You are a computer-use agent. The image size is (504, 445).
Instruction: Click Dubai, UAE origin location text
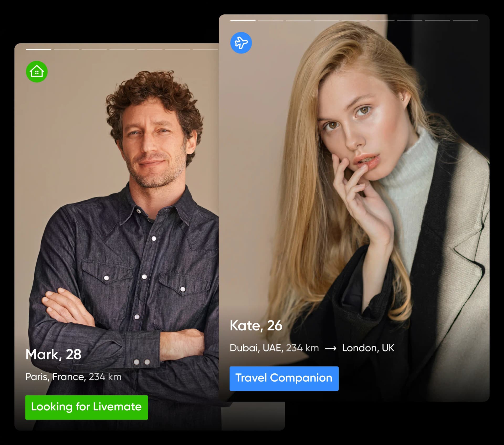click(256, 348)
